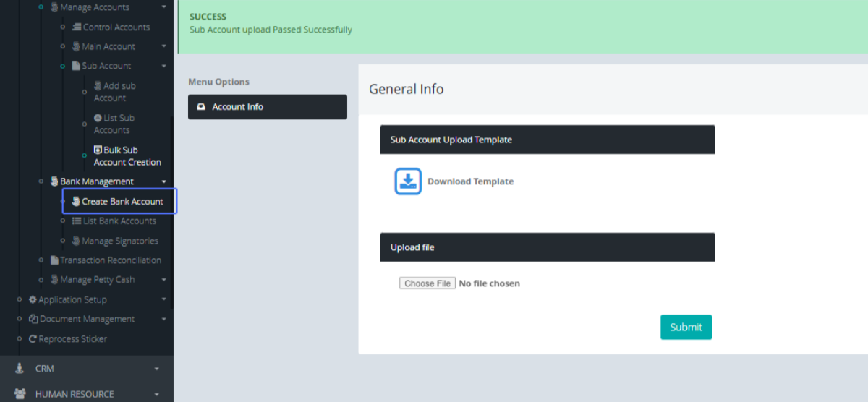Click the Choose File button
This screenshot has height=402, width=868.
(427, 283)
